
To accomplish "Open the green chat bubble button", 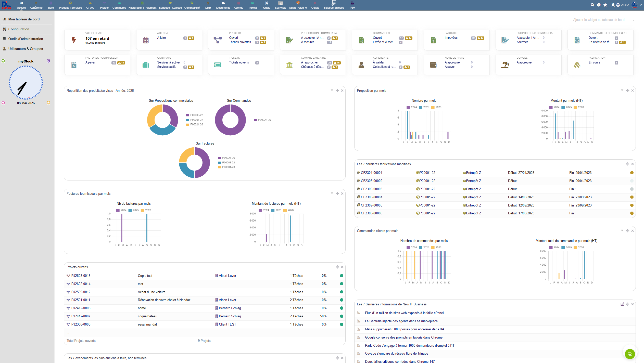I will (630, 354).
